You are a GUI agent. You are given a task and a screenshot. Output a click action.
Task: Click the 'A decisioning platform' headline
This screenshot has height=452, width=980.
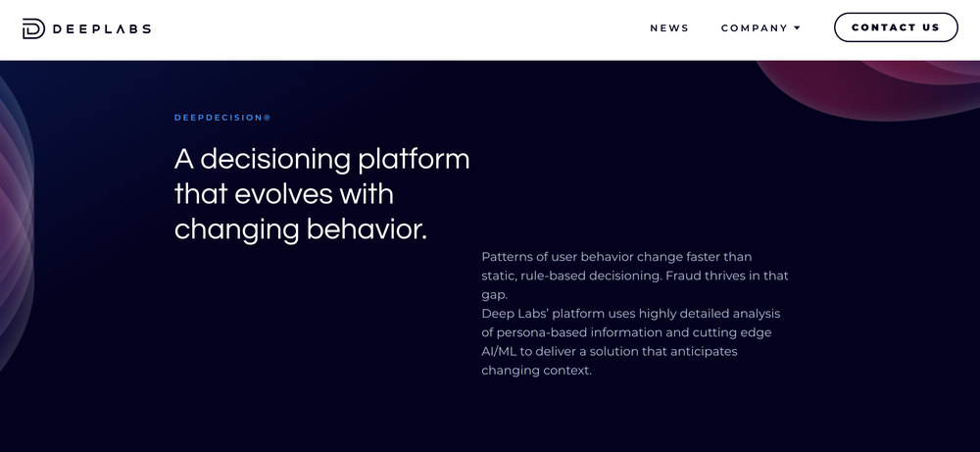[321, 194]
